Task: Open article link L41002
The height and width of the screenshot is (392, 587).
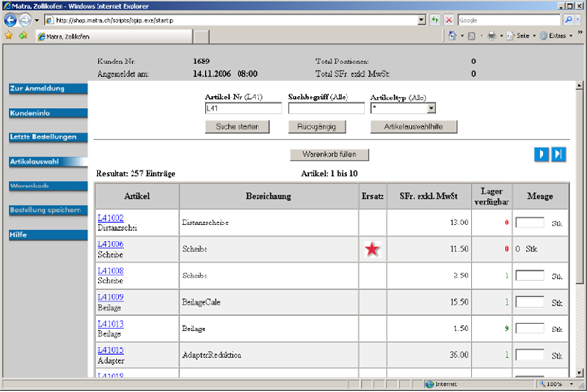Action: point(110,218)
